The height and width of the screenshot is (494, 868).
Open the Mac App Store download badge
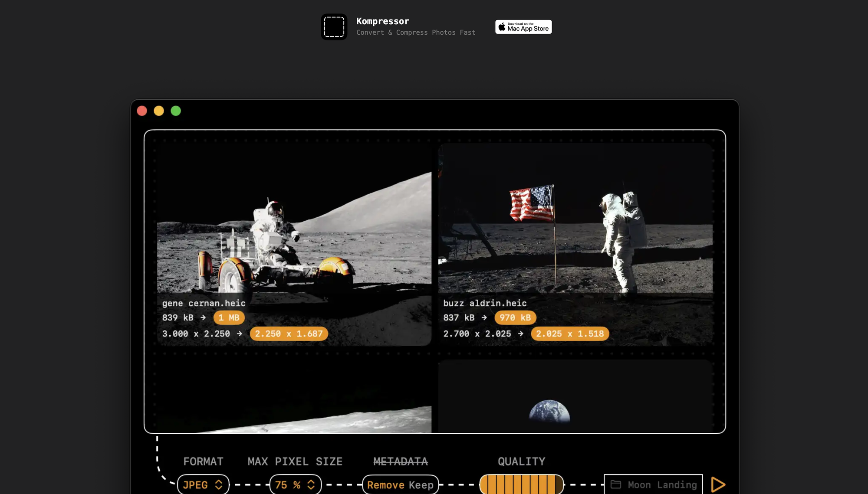click(523, 27)
